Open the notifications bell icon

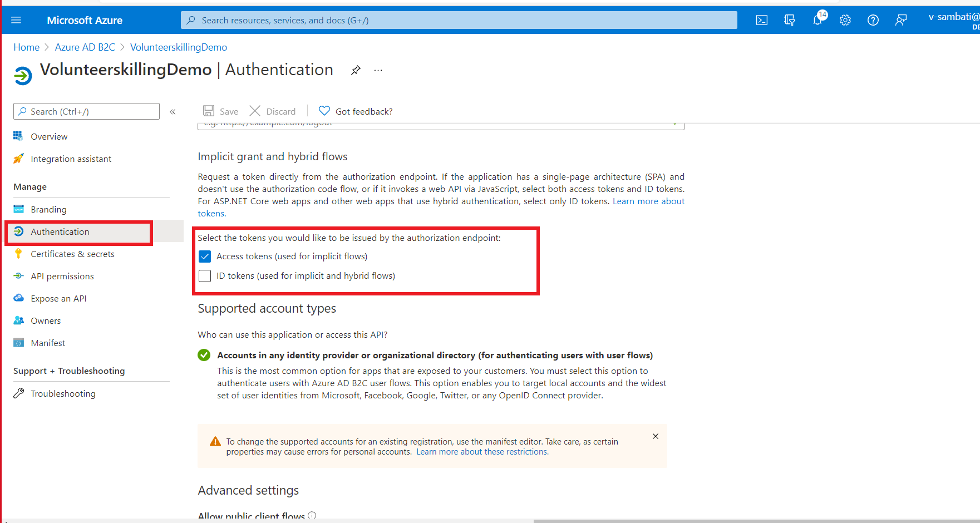818,20
